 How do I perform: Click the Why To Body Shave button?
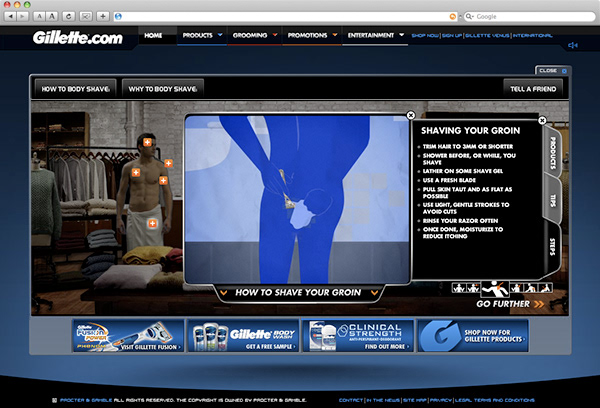pos(163,89)
